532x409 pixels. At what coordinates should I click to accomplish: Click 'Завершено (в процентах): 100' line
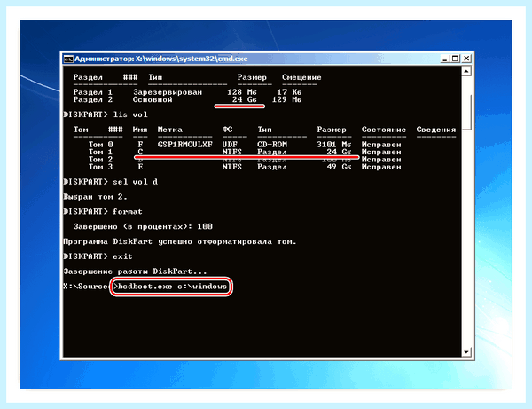143,227
